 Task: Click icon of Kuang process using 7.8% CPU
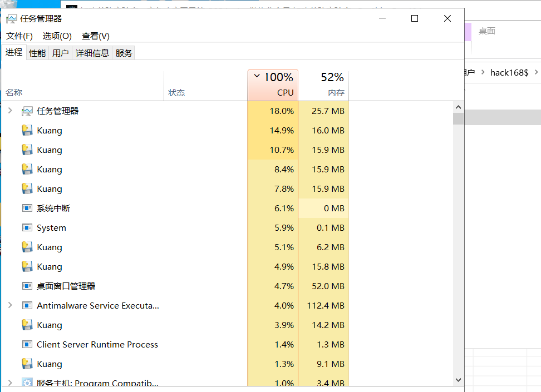click(27, 189)
